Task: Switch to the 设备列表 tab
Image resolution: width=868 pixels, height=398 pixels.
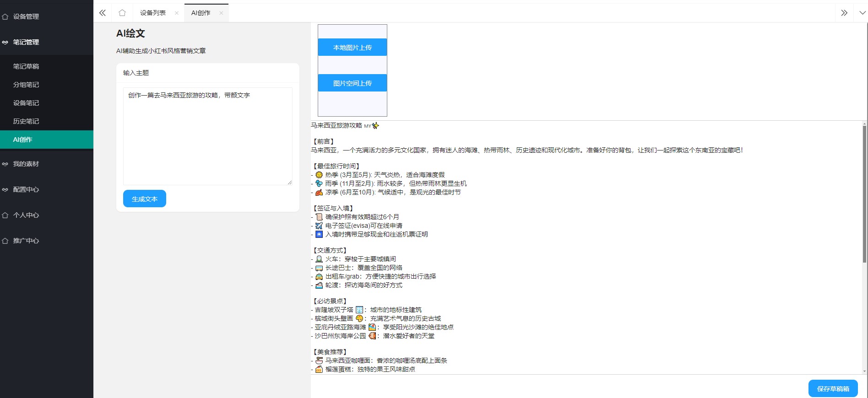Action: (x=153, y=13)
